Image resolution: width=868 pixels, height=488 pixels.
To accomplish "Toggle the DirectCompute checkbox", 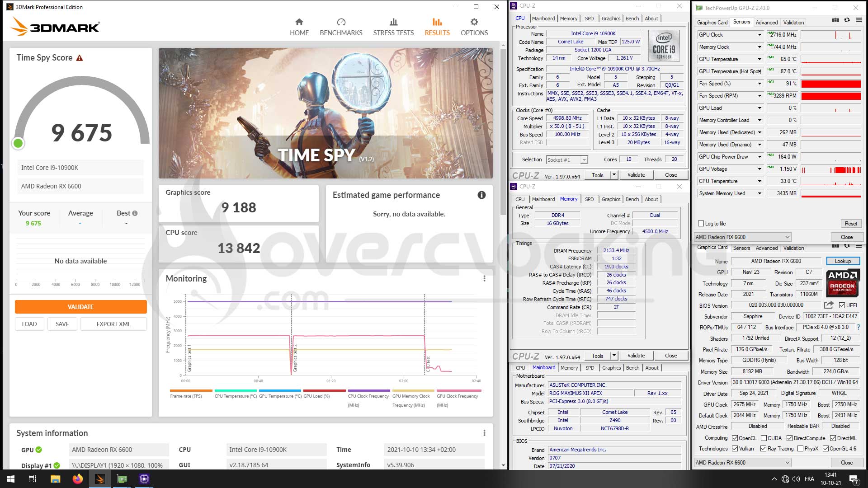I will 789,438.
